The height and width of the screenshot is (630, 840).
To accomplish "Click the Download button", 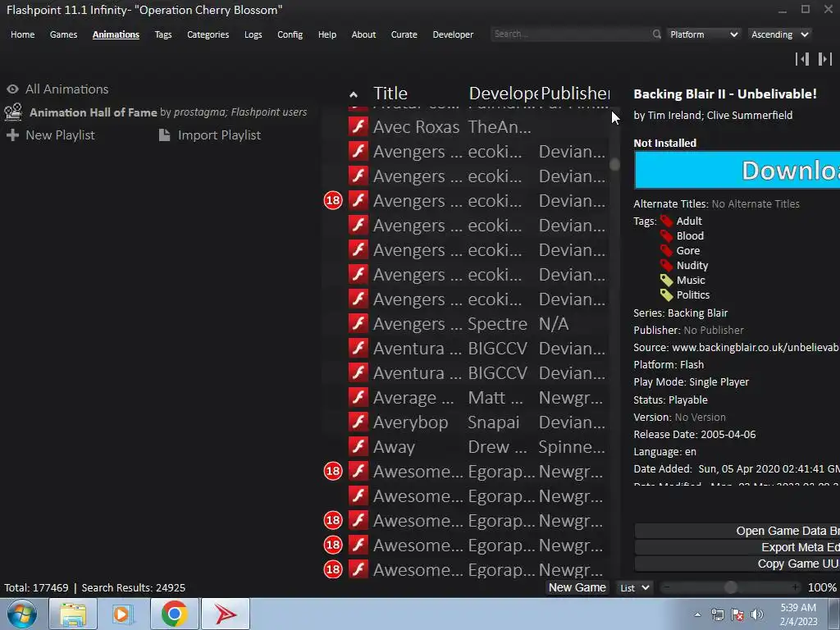I will point(737,171).
